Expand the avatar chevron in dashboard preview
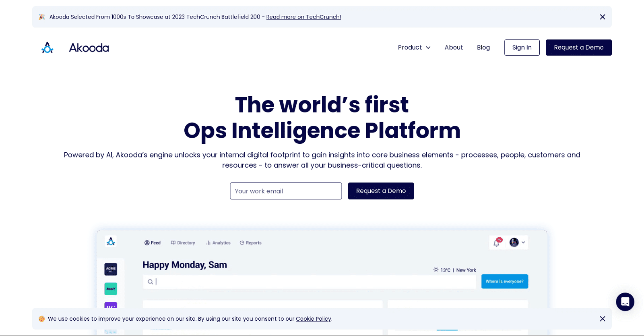Screen dimensions: 644x336 click(x=523, y=243)
